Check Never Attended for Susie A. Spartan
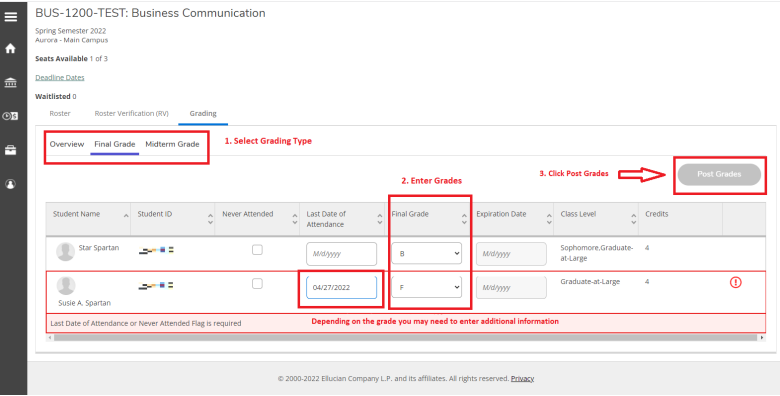 [257, 284]
